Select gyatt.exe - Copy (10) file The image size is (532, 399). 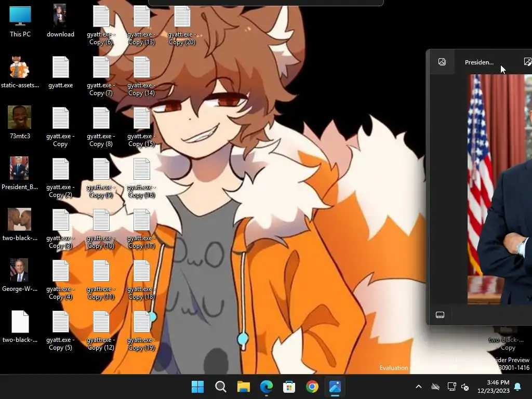[101, 229]
